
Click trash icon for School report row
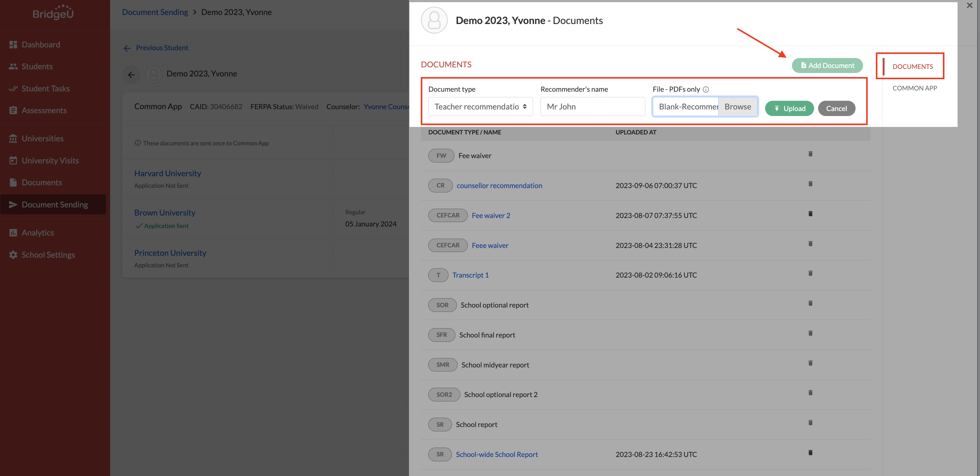click(x=810, y=423)
